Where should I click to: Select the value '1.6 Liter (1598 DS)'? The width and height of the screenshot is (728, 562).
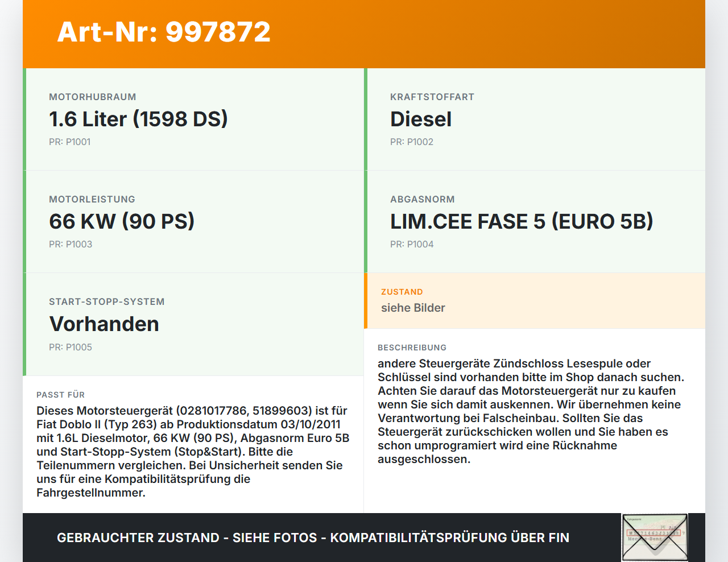coord(138,119)
